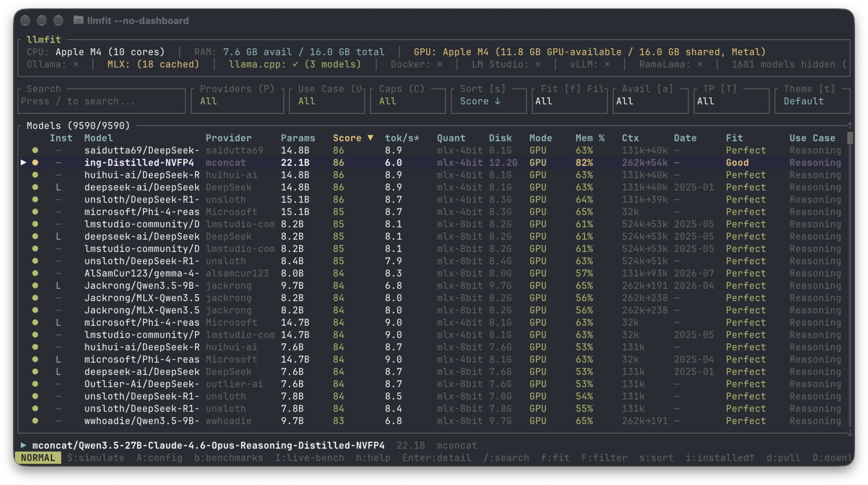The image size is (868, 485).
Task: Open the TP [T] filter
Action: 732,101
